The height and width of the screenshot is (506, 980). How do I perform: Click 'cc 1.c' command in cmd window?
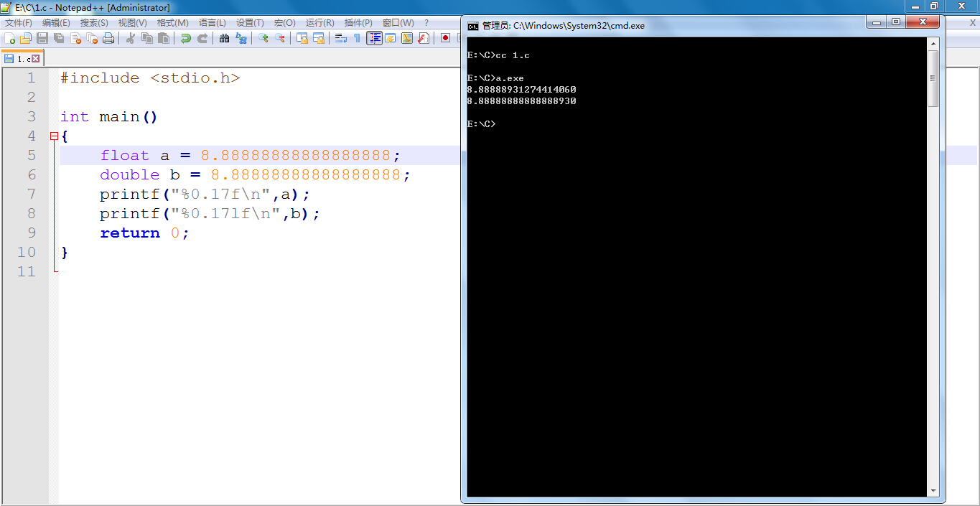pos(513,55)
